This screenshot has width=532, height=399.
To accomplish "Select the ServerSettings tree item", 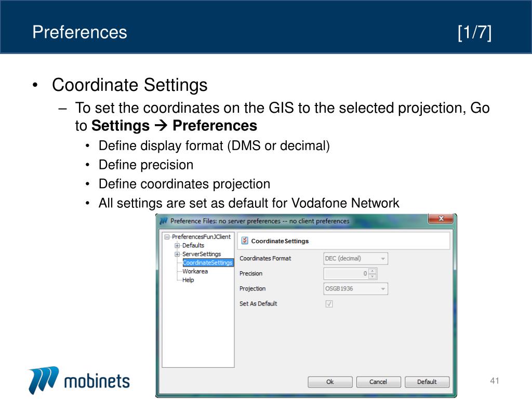I will click(x=202, y=254).
